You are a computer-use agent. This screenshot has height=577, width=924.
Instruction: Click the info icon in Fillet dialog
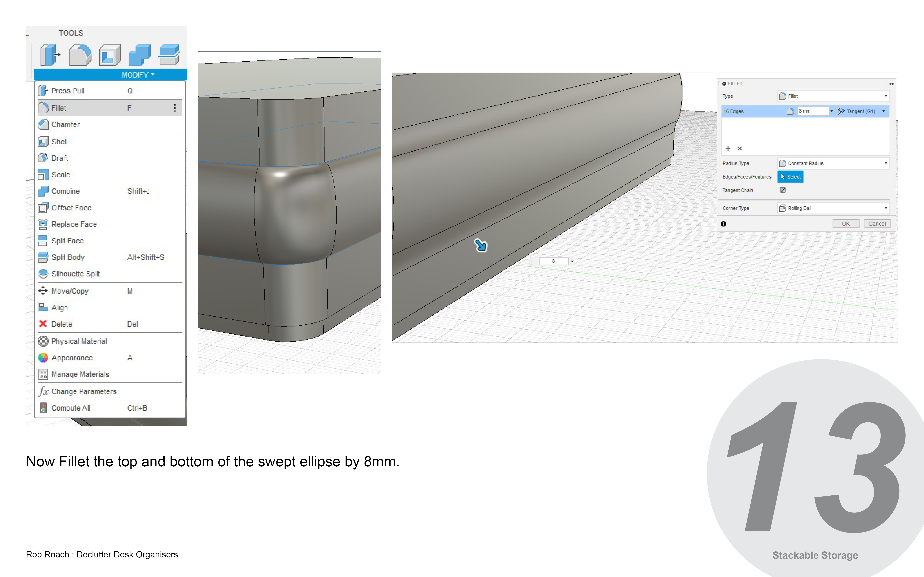[x=724, y=224]
